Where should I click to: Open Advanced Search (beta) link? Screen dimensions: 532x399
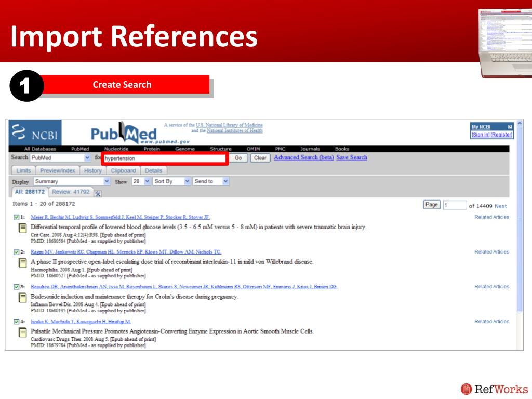303,157
